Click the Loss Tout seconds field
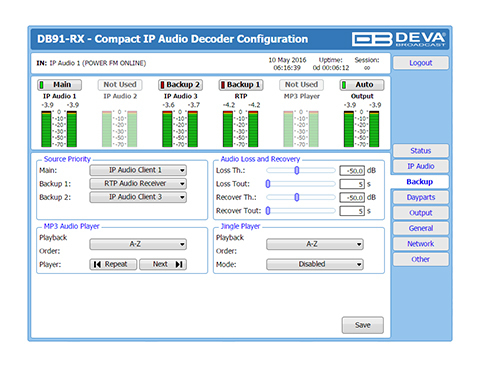 (352, 184)
